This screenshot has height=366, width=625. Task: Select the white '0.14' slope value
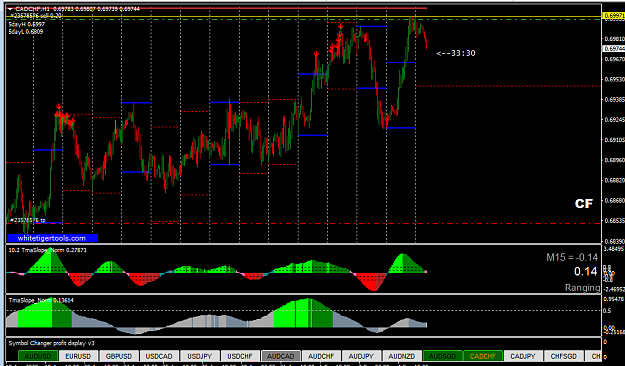586,272
